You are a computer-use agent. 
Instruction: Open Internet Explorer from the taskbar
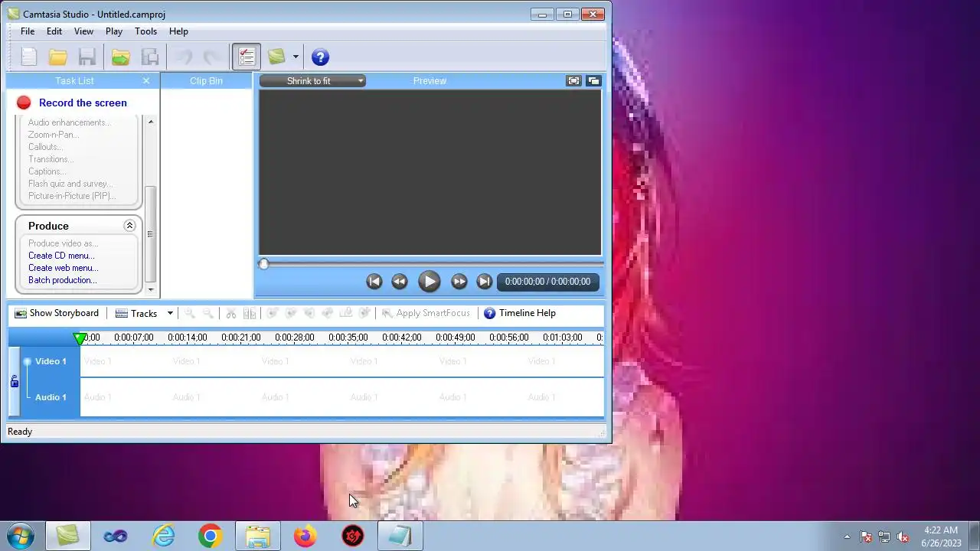point(163,536)
